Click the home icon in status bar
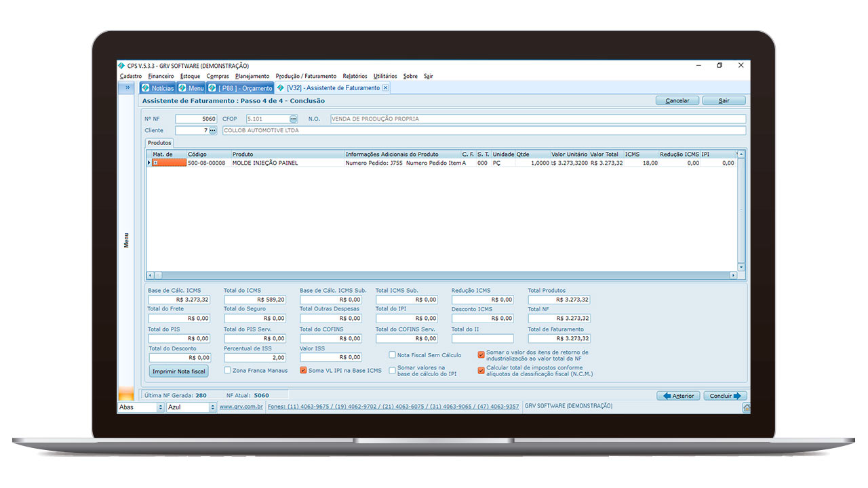The height and width of the screenshot is (488, 868). pyautogui.click(x=747, y=408)
